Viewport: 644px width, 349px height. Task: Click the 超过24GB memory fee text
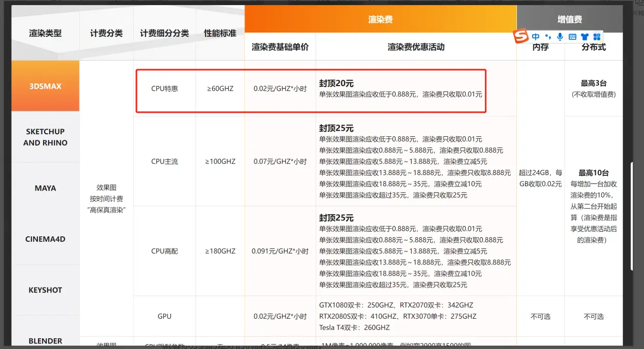coord(540,178)
